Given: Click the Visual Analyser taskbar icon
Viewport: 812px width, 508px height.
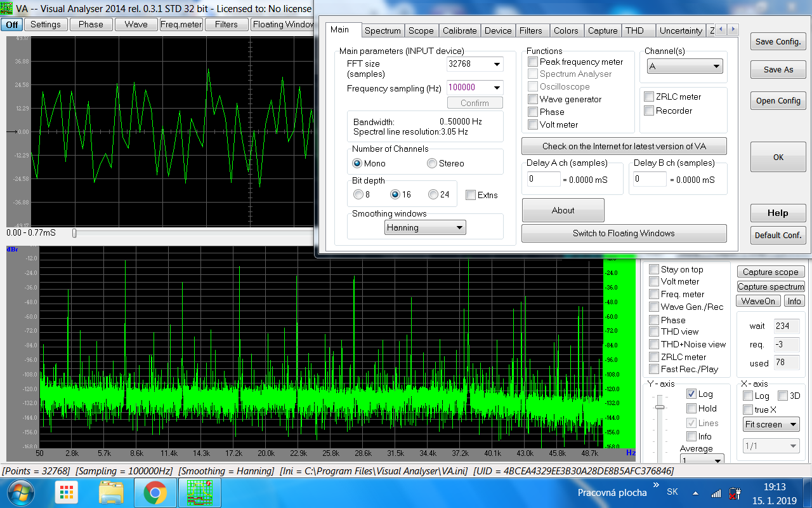Looking at the screenshot, I should [199, 492].
